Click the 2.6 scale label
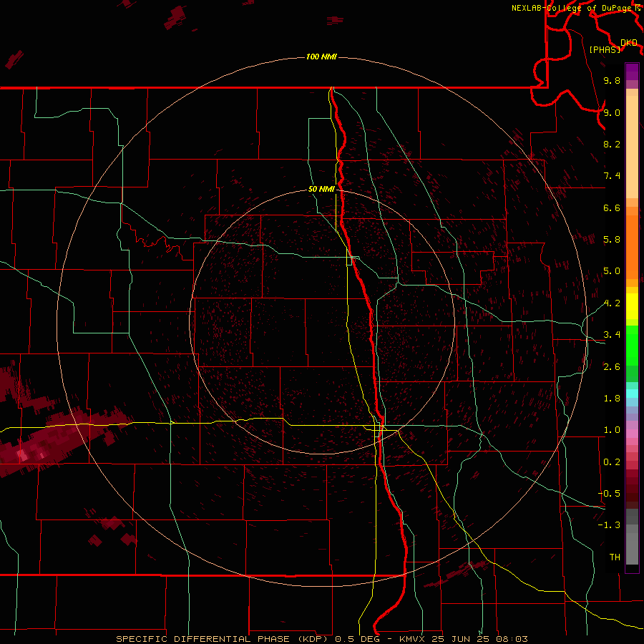Screen dimensions: 644x644 click(x=612, y=367)
